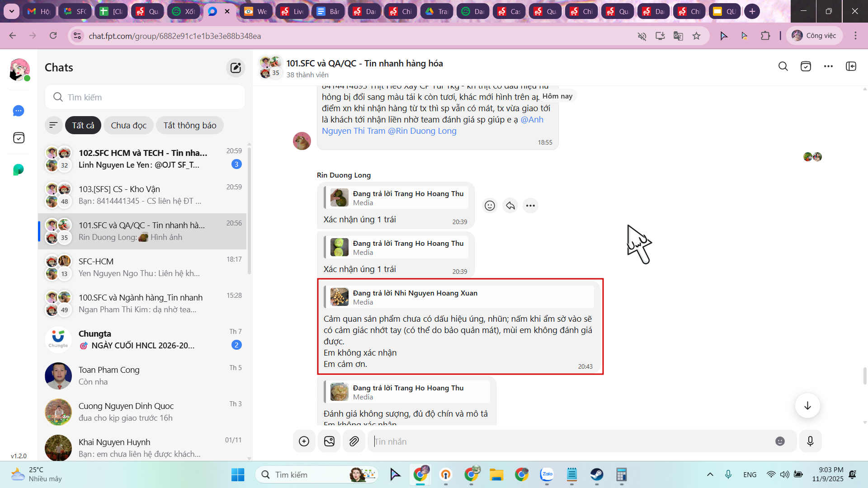
Task: Toggle the right side panel icon
Action: pos(851,66)
